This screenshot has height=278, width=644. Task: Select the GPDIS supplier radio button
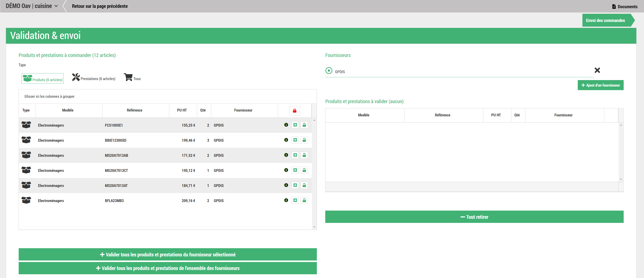[x=329, y=71]
